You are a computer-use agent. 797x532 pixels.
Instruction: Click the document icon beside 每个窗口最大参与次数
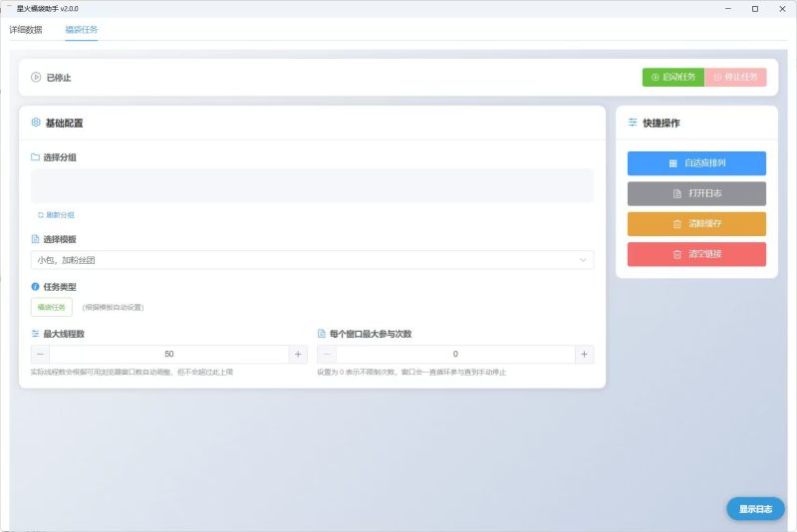322,334
